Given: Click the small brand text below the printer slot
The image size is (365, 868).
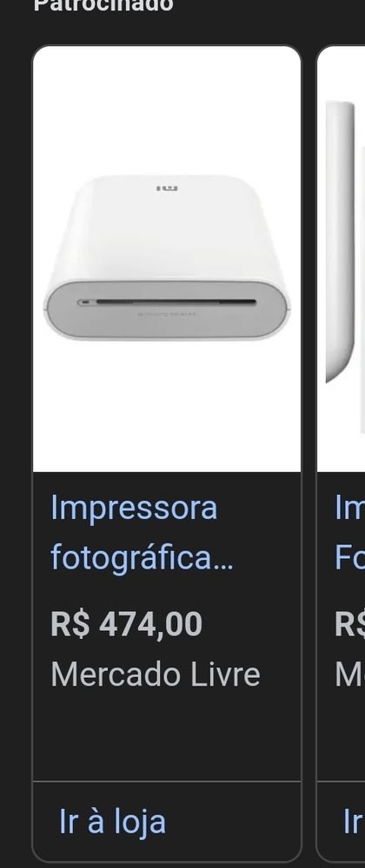Looking at the screenshot, I should 167,314.
